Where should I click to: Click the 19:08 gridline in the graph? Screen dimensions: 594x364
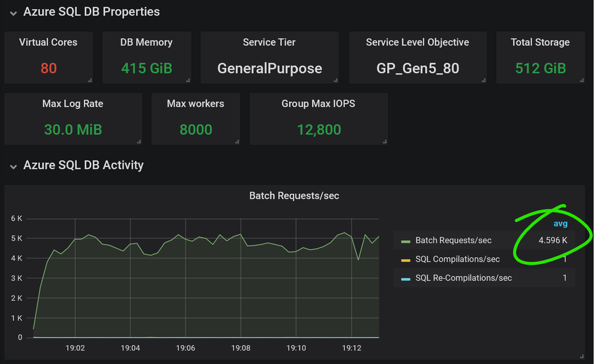240,280
